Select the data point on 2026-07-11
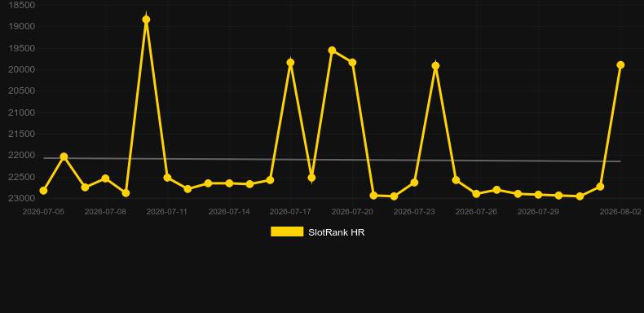The height and width of the screenshot is (313, 644). 167,178
